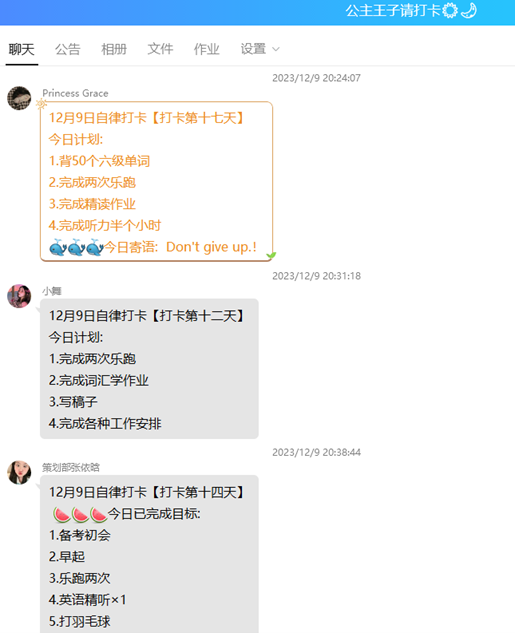Open the 相册 tab
This screenshot has height=633, width=515.
pos(114,49)
